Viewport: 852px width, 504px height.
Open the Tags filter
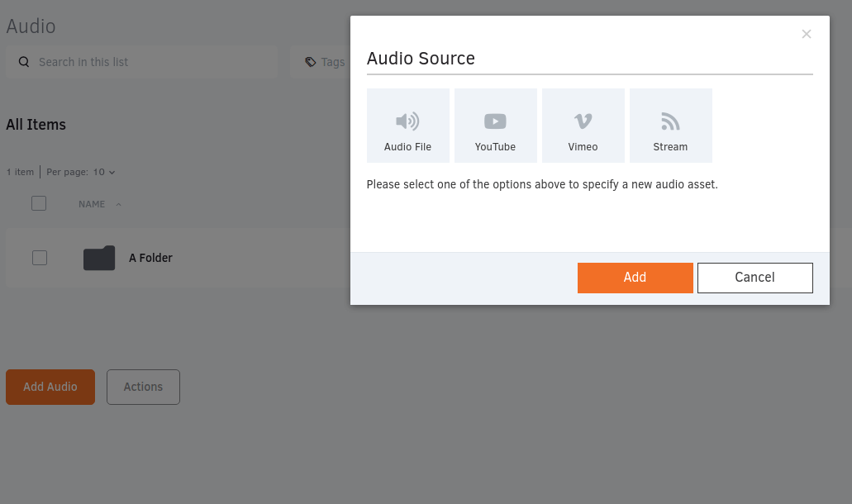[325, 62]
